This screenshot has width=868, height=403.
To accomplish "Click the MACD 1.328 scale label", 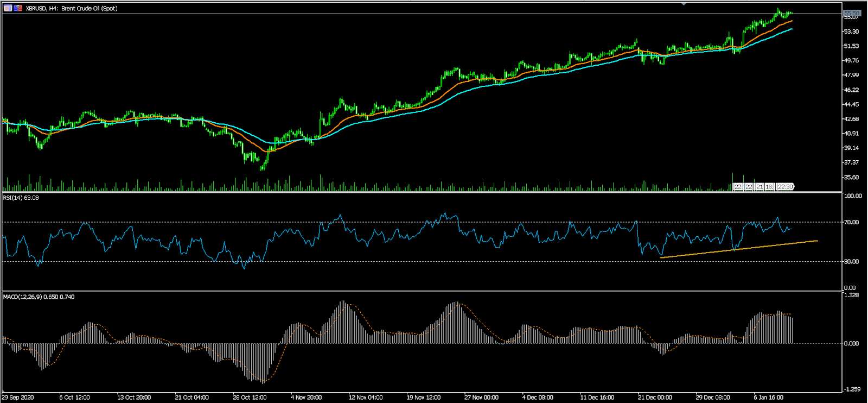I will [851, 295].
